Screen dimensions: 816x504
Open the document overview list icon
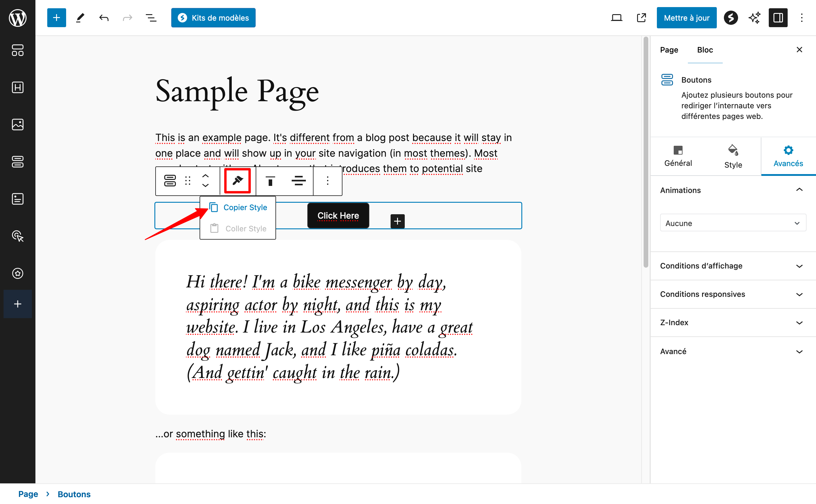(151, 18)
